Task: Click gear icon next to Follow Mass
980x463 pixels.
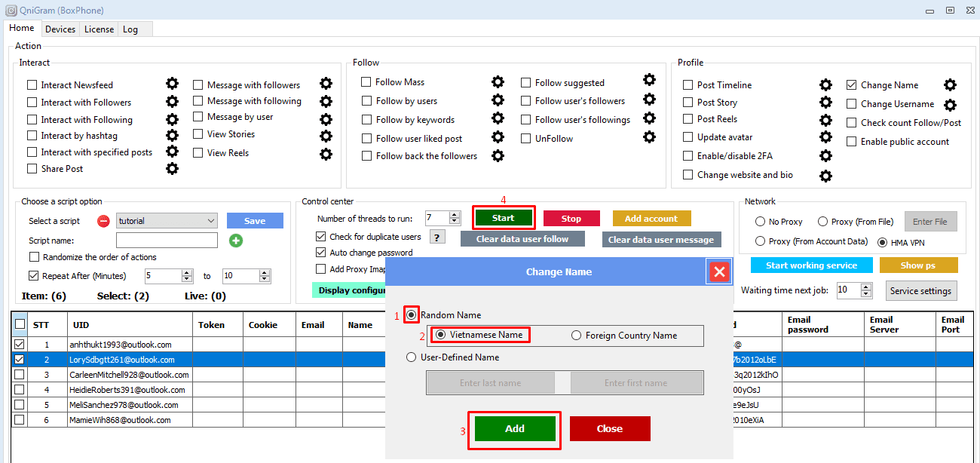Action: [498, 81]
